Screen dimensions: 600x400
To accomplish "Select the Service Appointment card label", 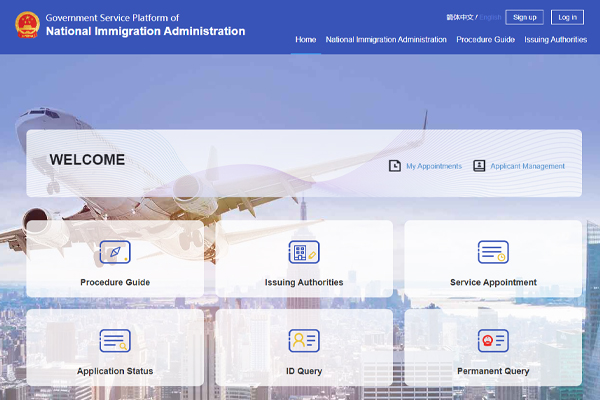I will coord(493,282).
